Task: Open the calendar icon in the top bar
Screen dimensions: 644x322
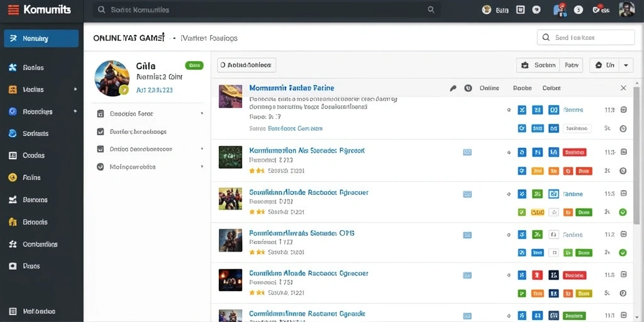Action: click(x=520, y=10)
